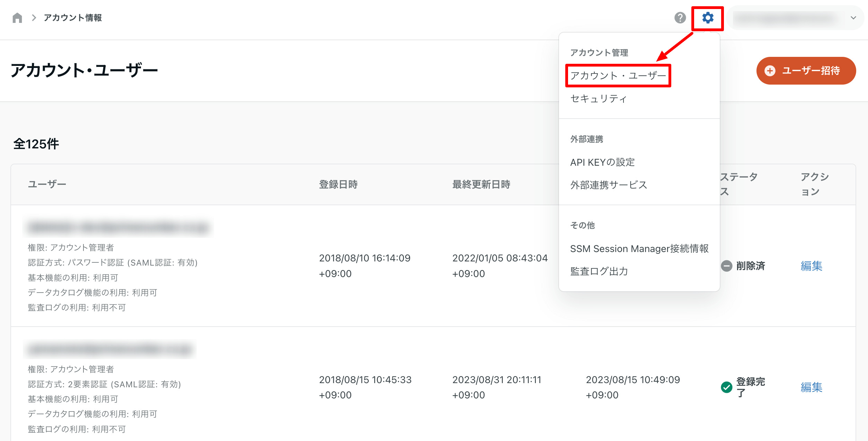
Task: Click the 登録日時 column header
Action: (338, 184)
